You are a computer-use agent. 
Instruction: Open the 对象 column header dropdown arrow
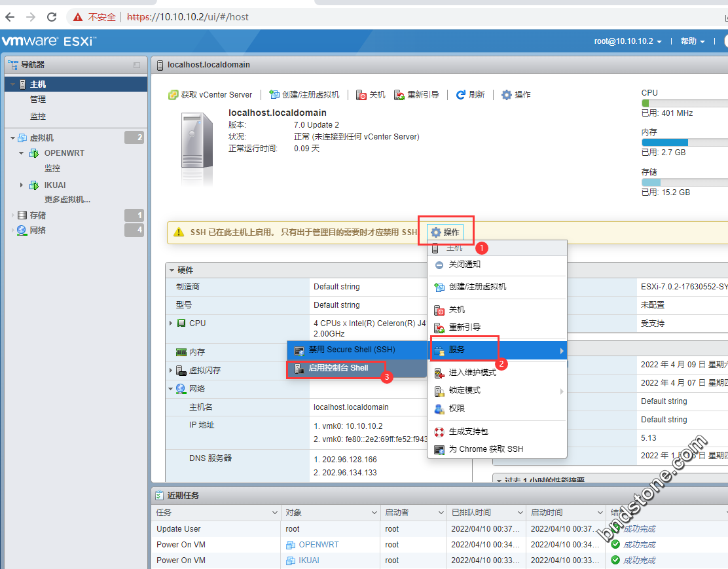coord(374,513)
